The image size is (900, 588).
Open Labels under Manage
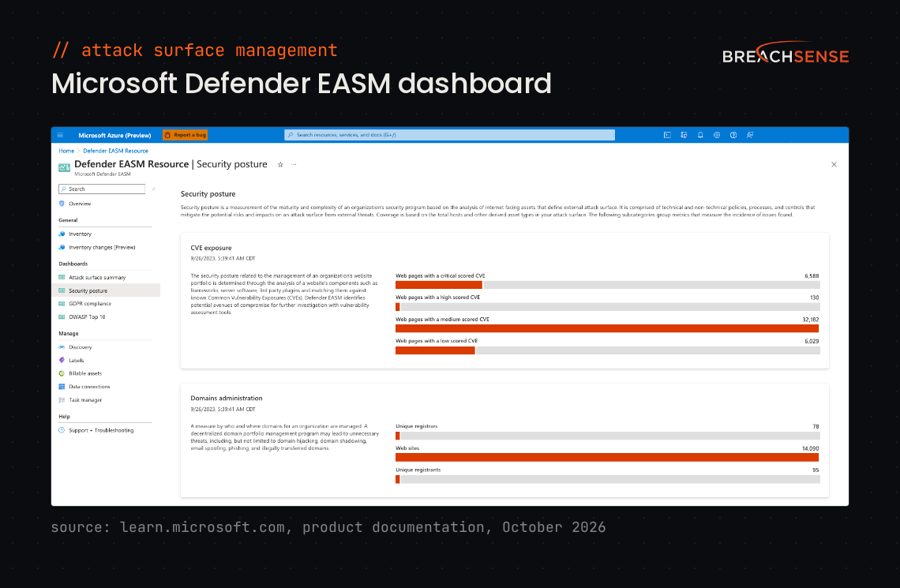(x=77, y=360)
